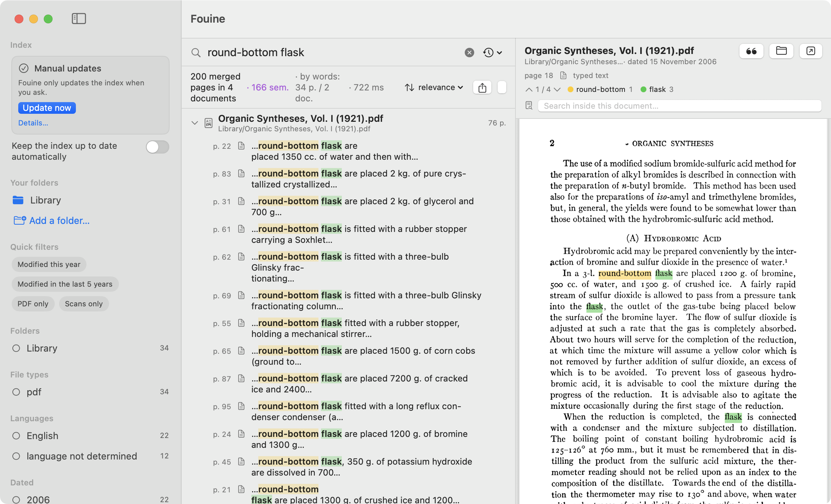The width and height of the screenshot is (831, 504).
Task: Click the PDF document icon of Organic Syntheses
Action: pos(209,123)
